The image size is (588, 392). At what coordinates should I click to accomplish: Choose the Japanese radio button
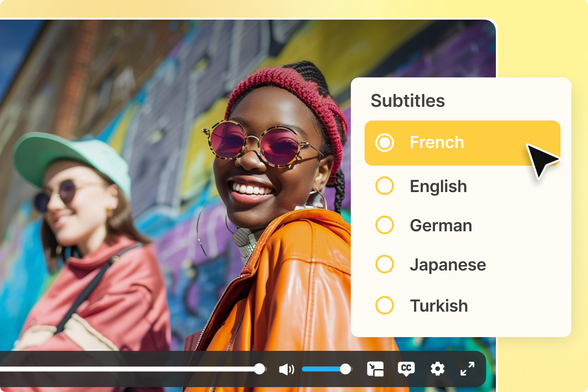tap(385, 265)
